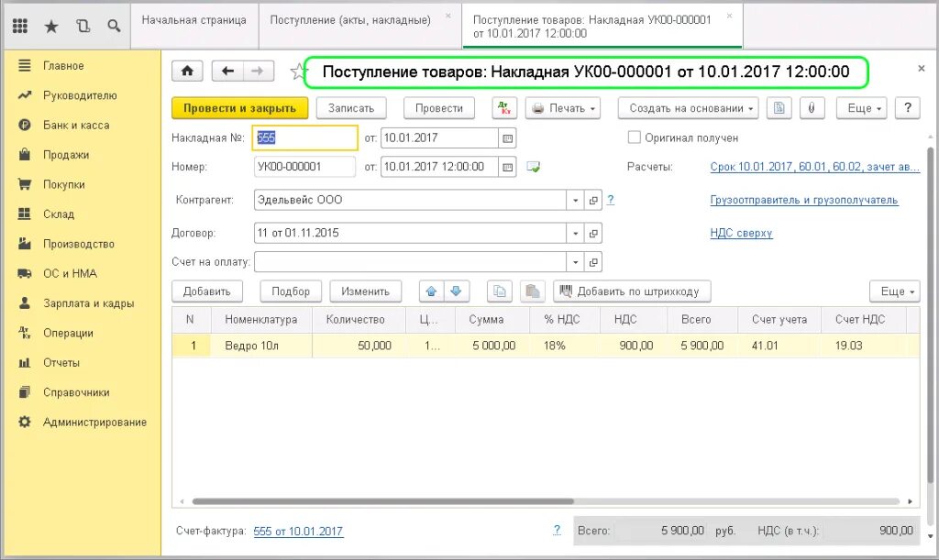Open the history icon in top panel
This screenshot has width=939, height=560.
pos(83,26)
